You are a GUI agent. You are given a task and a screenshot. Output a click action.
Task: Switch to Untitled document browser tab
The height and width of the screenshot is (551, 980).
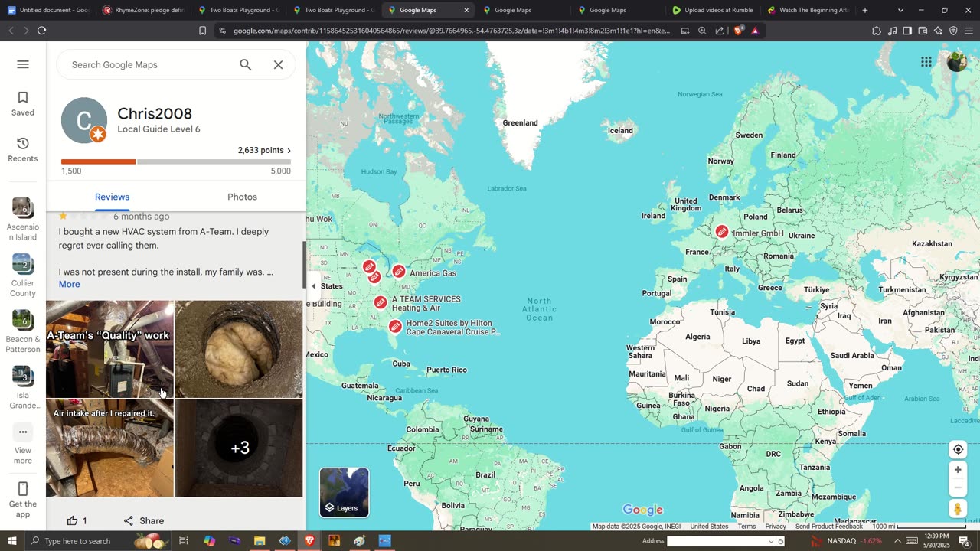click(x=47, y=10)
